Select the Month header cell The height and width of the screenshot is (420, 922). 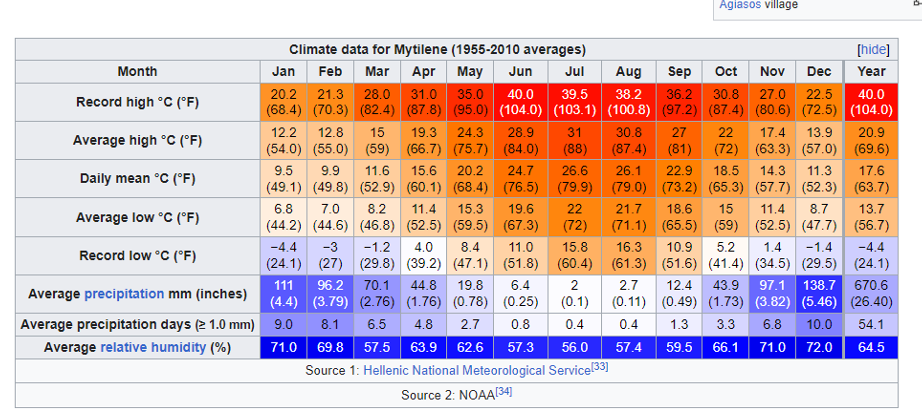point(137,71)
